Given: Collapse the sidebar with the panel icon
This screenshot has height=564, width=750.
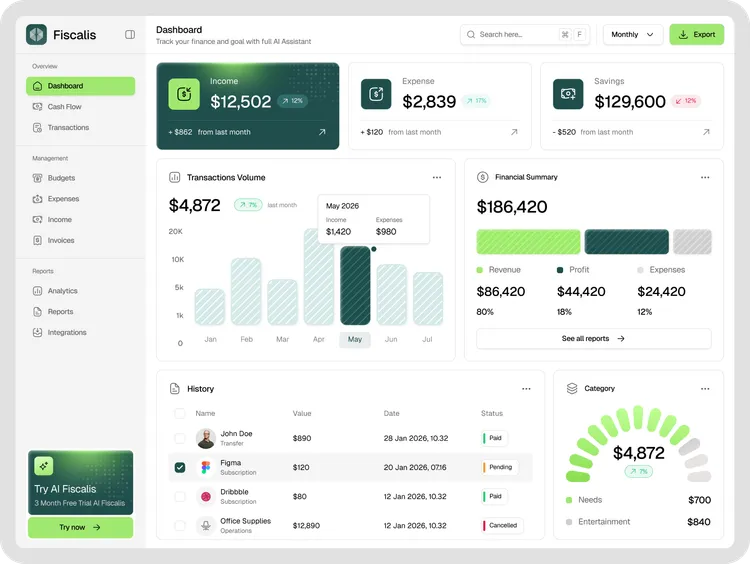Looking at the screenshot, I should click(130, 35).
